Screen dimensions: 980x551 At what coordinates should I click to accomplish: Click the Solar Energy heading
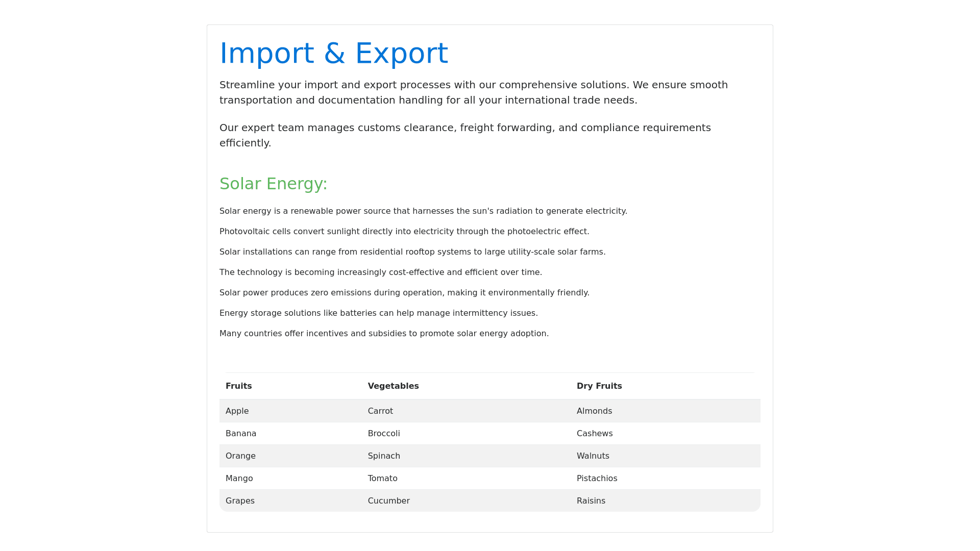(x=273, y=184)
